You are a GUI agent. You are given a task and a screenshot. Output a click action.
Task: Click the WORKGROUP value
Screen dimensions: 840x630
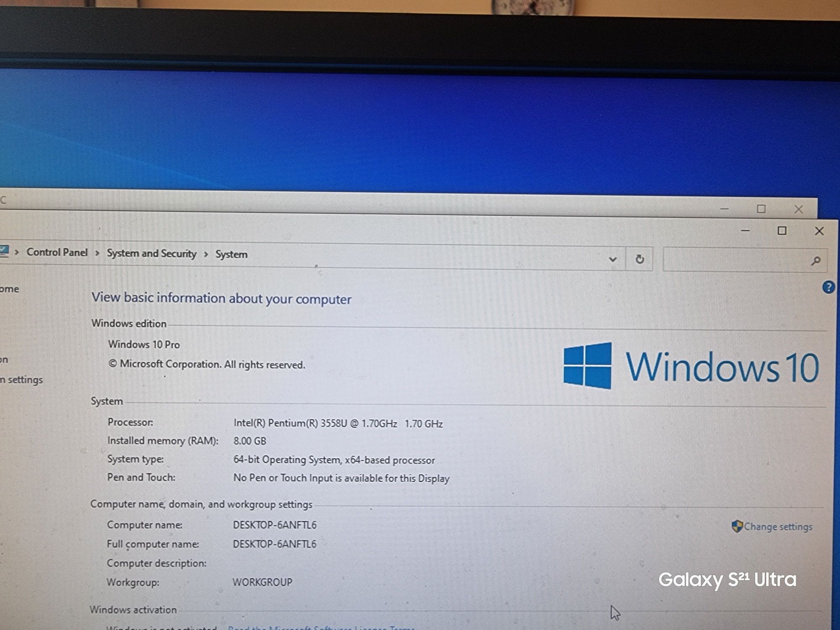(x=262, y=582)
